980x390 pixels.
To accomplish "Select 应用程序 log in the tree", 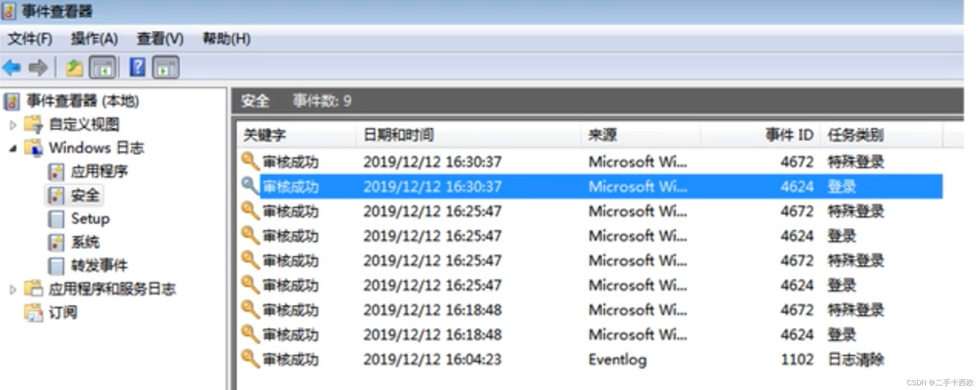I will coord(99,172).
